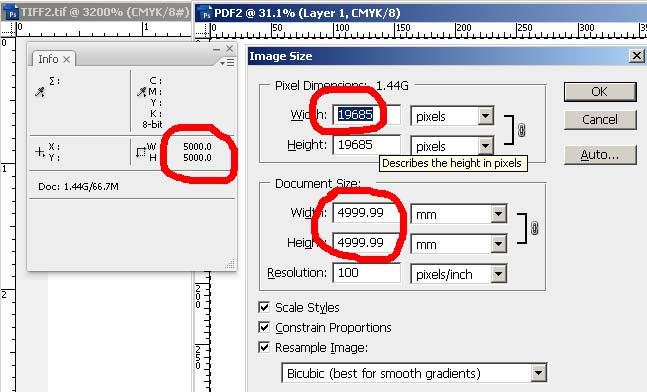
Task: Switch to the Info panel tab
Action: tap(48, 59)
